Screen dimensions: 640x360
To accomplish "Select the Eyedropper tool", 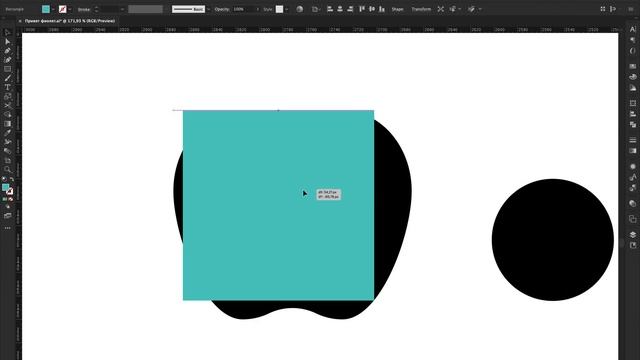I will click(x=7, y=133).
